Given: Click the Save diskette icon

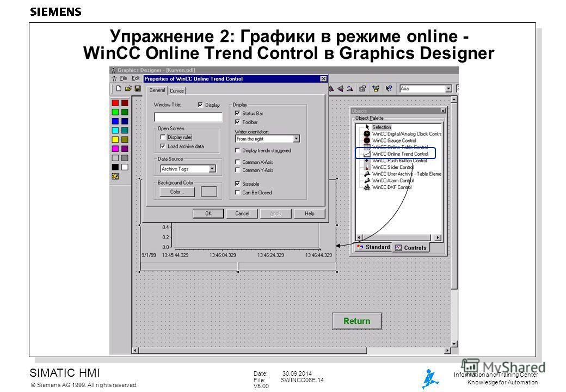Looking at the screenshot, I should [138, 88].
